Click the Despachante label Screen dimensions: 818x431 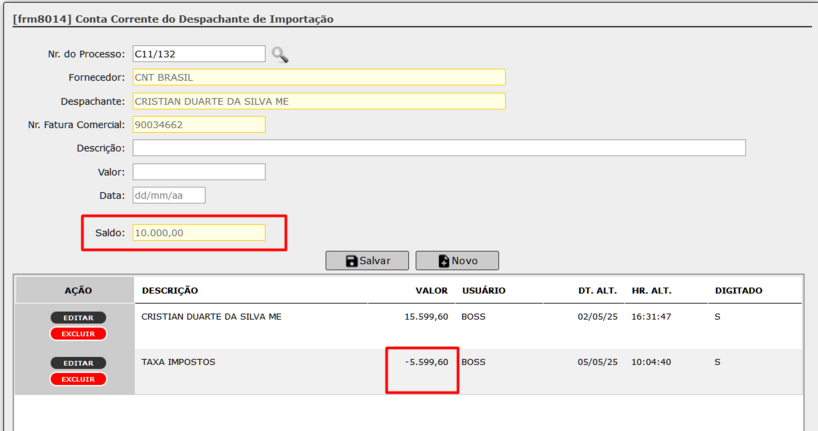(x=92, y=101)
